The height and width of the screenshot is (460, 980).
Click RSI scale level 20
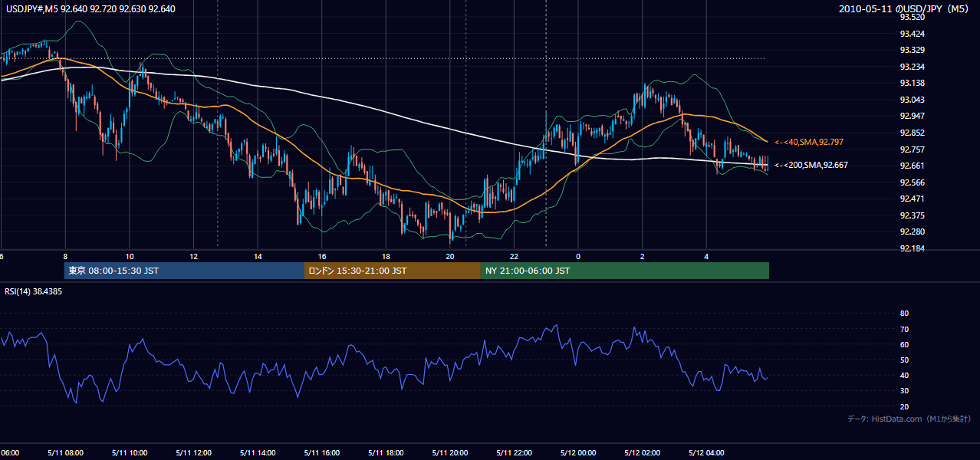(x=904, y=406)
